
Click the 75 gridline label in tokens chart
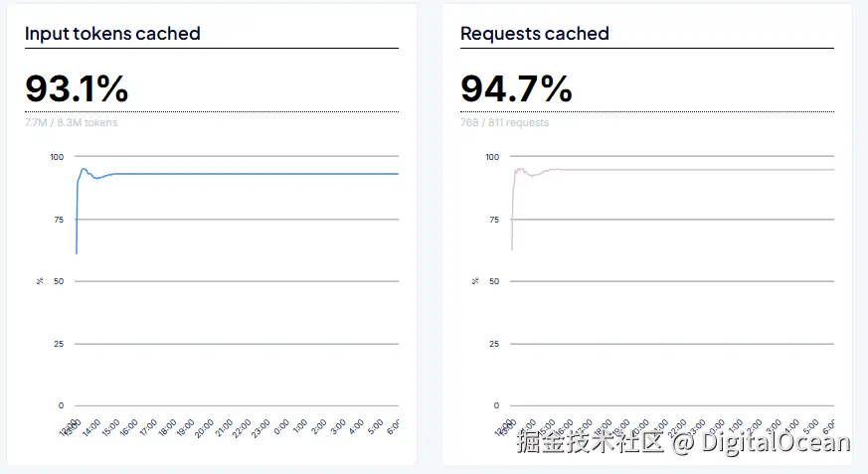point(59,220)
